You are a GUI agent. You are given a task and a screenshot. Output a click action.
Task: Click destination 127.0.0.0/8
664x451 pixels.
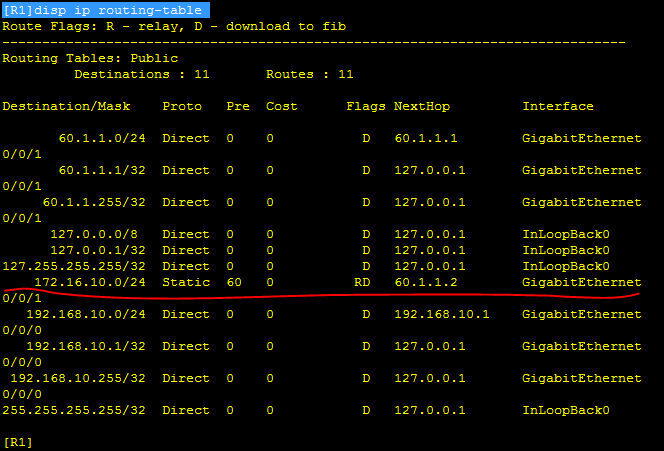point(94,234)
